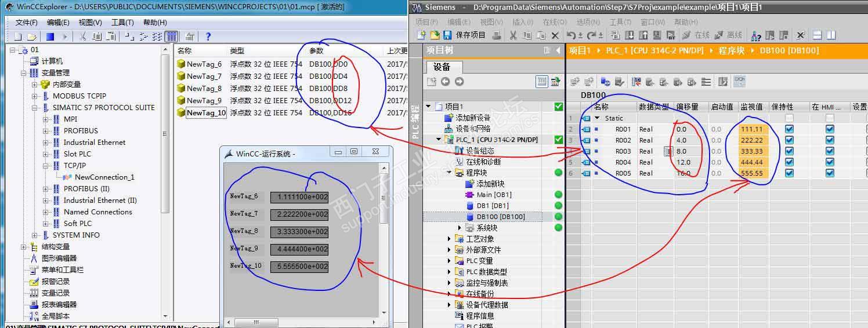The image size is (868, 328).
Task: Open 在线(O) menu in TIA Portal
Action: 554,22
